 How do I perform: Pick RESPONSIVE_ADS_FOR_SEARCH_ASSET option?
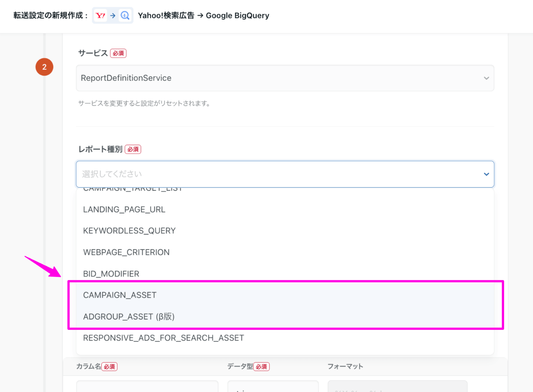[285, 338]
